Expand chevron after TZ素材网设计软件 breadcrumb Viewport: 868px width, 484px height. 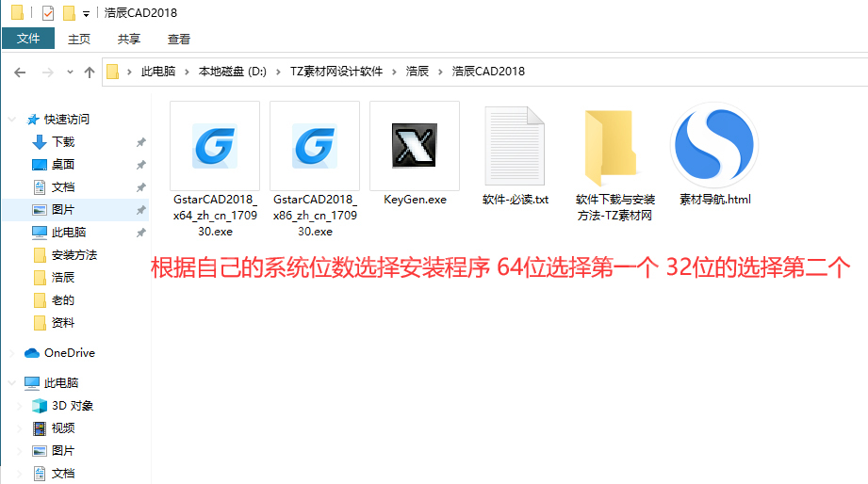tap(394, 72)
